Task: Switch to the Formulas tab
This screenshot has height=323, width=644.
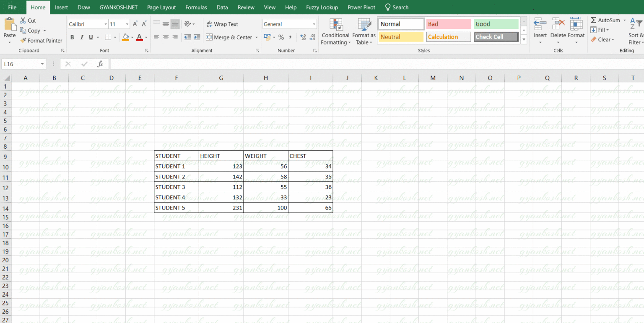Action: [x=196, y=7]
